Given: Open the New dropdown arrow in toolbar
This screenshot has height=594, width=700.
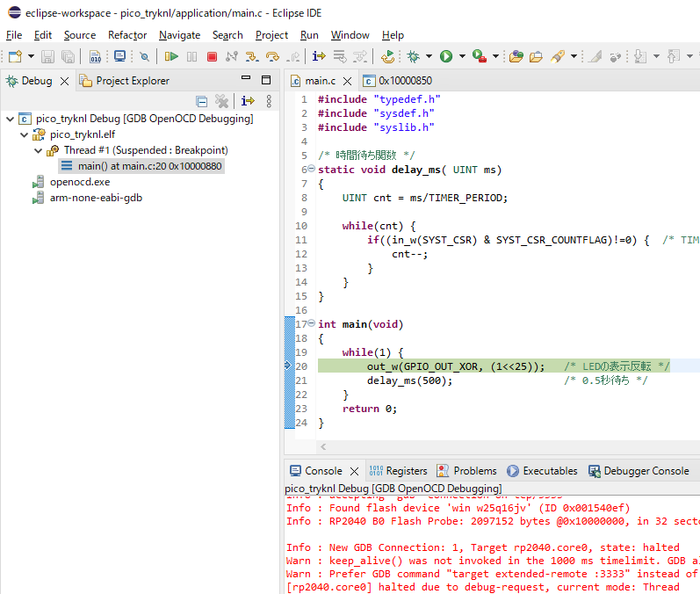Looking at the screenshot, I should click(29, 56).
